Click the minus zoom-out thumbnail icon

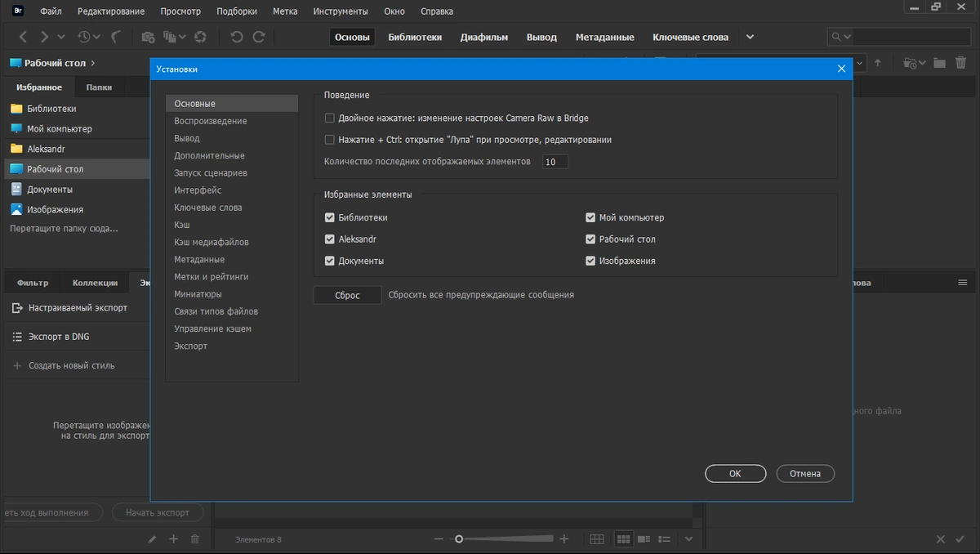tap(439, 539)
